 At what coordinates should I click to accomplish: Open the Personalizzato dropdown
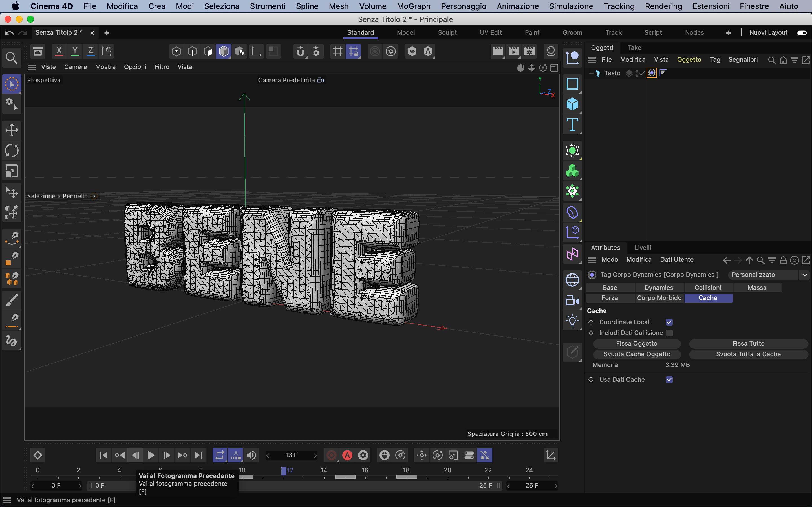pyautogui.click(x=768, y=275)
